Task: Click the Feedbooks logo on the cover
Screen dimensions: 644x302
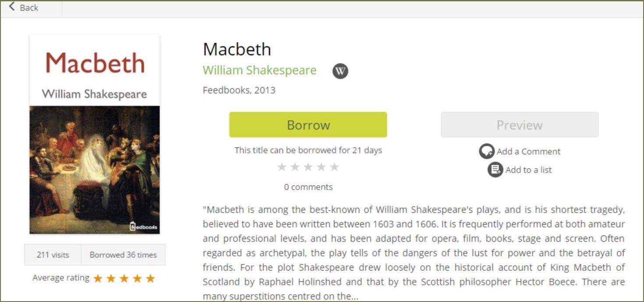Action: [x=144, y=226]
